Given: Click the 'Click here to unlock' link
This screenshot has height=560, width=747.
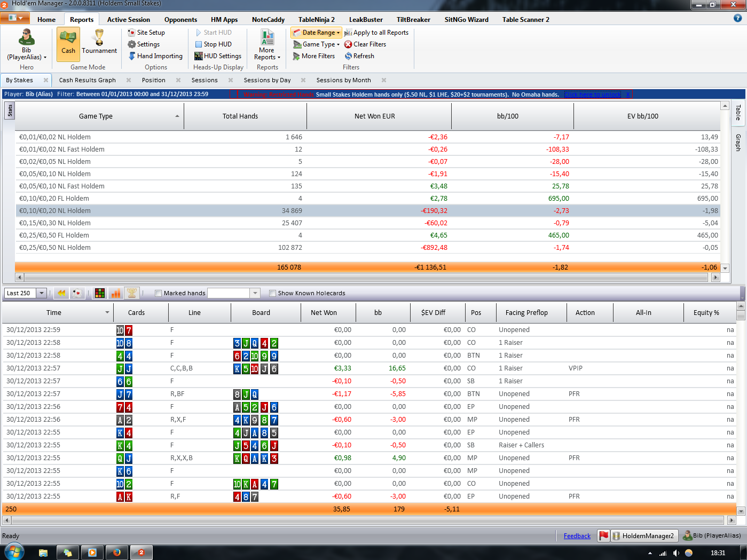Looking at the screenshot, I should point(593,94).
